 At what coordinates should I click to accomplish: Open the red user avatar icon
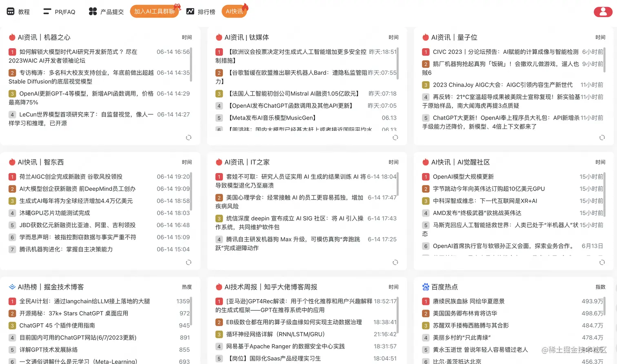603,11
